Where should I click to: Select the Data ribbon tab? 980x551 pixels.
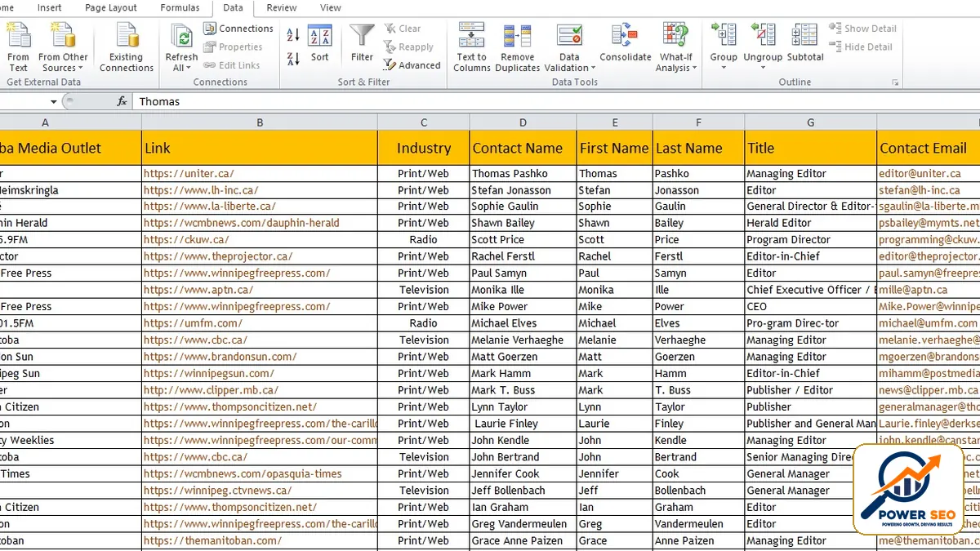pyautogui.click(x=233, y=7)
